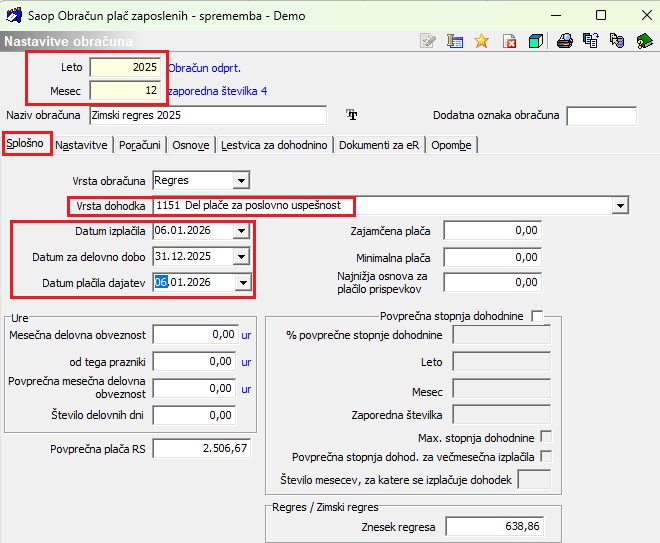Click the text tool icon beside Naziv obračuna
The image size is (660, 543).
click(351, 114)
